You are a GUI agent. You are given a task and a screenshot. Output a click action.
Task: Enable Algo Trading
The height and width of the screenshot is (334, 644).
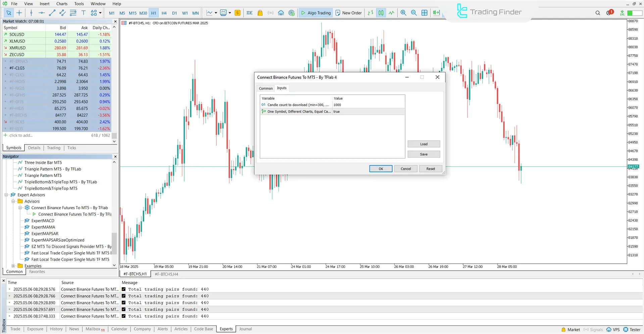(x=315, y=13)
